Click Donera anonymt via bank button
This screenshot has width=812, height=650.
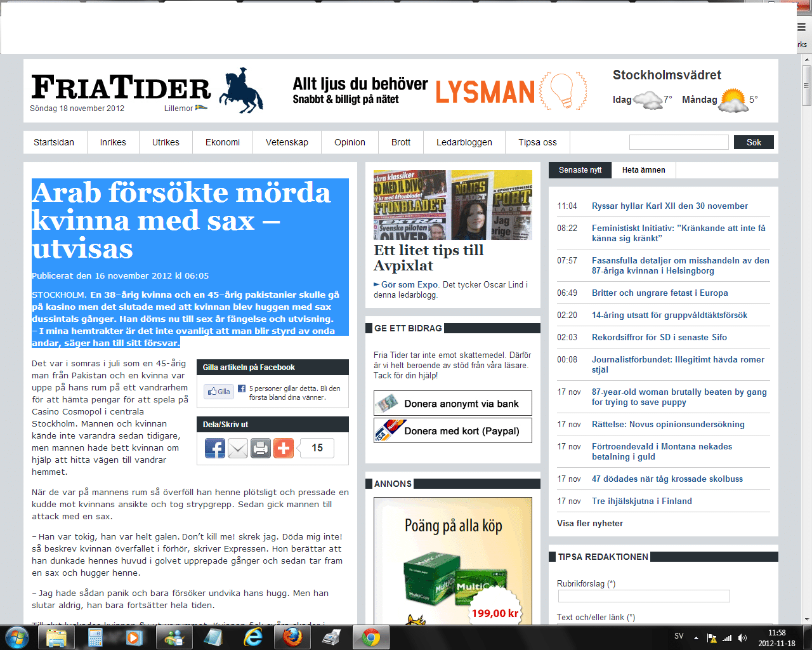(x=453, y=403)
